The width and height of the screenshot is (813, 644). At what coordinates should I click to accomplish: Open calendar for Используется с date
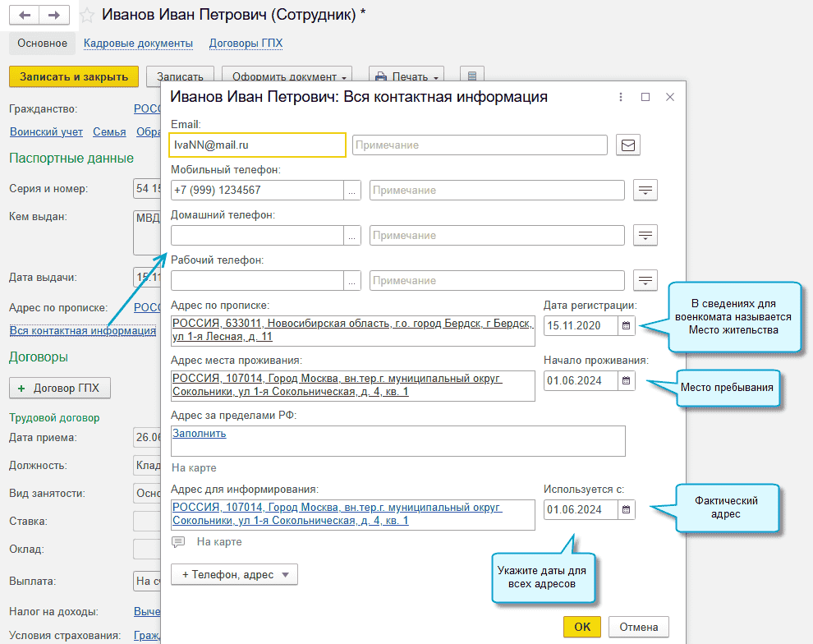click(x=627, y=510)
